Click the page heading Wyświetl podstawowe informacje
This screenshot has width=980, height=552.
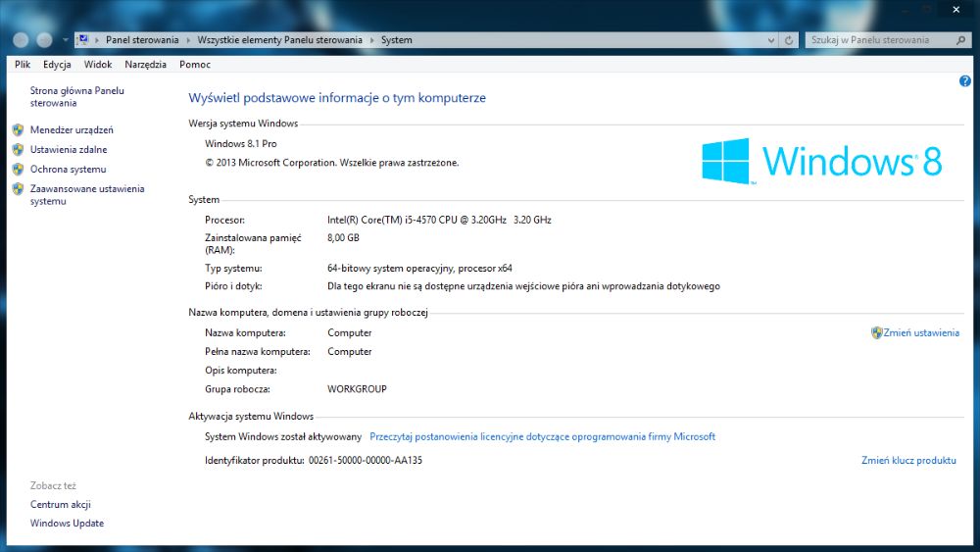tap(337, 97)
